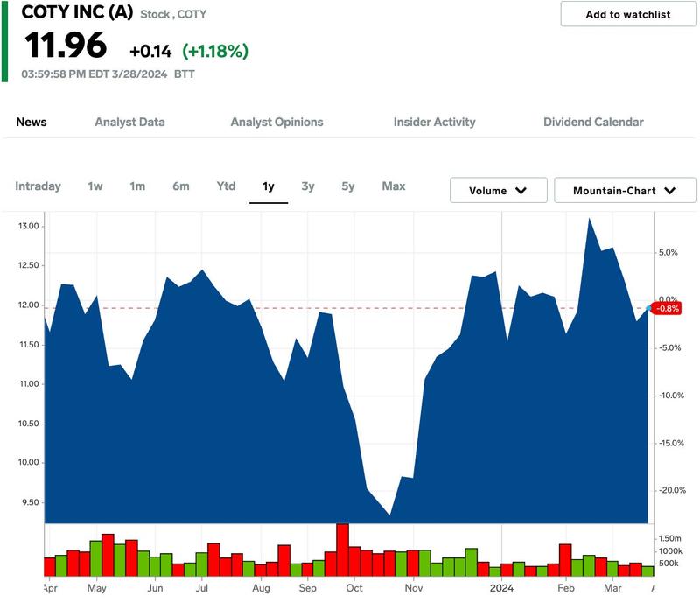
Task: Click the -15.0% right axis label
Action: click(x=671, y=443)
